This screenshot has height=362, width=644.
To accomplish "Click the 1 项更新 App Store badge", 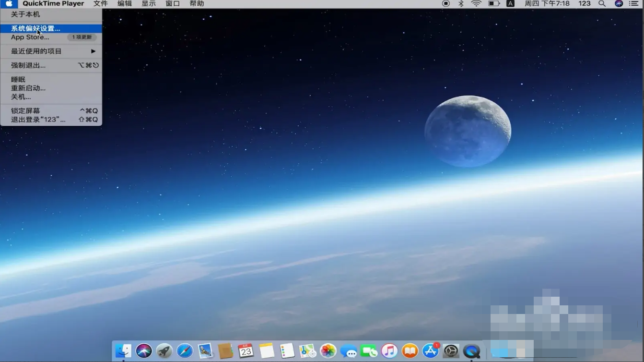I will tap(82, 37).
